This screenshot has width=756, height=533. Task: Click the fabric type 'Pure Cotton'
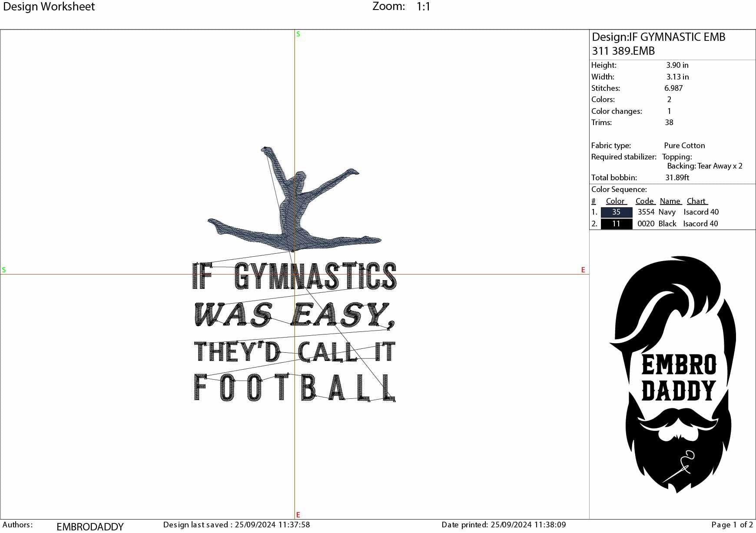[684, 146]
